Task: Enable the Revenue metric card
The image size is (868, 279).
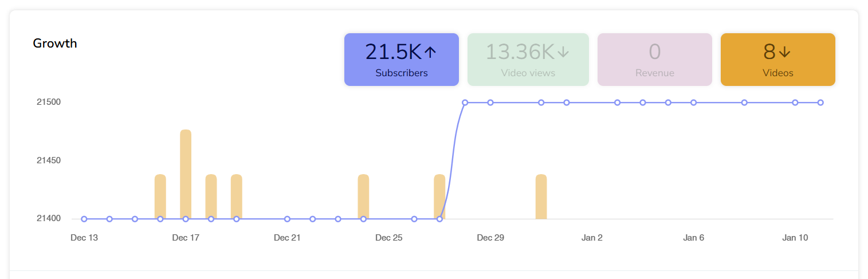Action: (654, 60)
